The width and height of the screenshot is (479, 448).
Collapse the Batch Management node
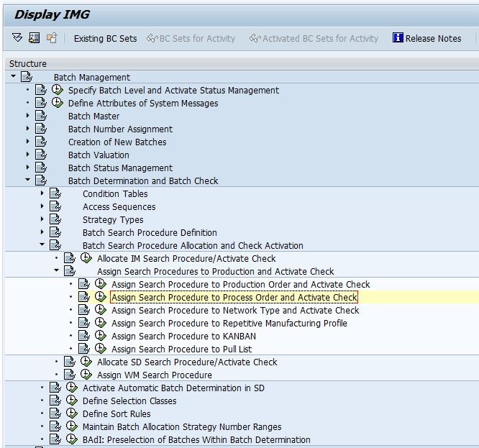pos(13,76)
